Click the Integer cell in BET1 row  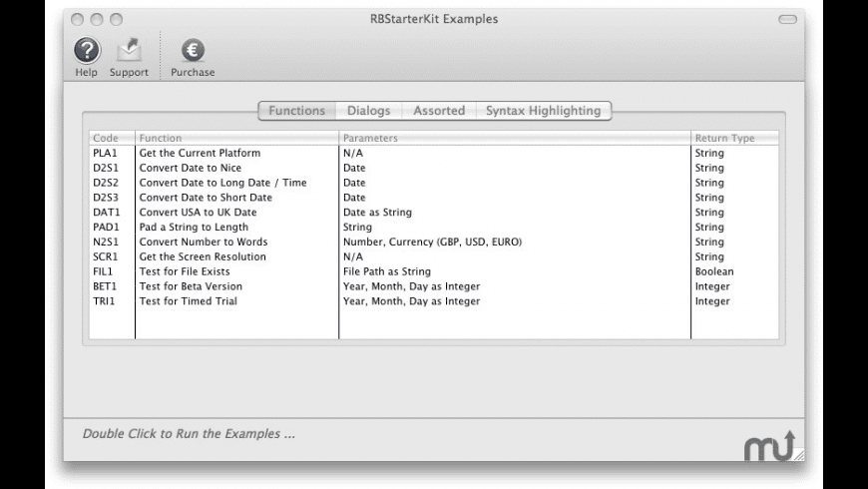[712, 286]
